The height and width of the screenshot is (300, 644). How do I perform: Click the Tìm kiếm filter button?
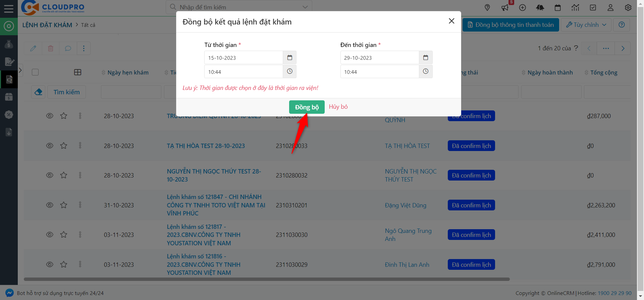pyautogui.click(x=66, y=92)
